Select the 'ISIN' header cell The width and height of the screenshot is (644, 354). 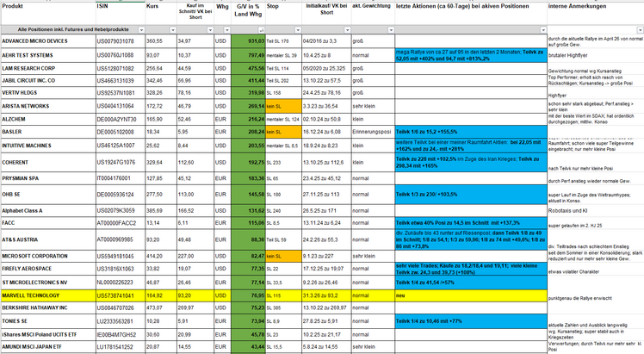(121, 14)
